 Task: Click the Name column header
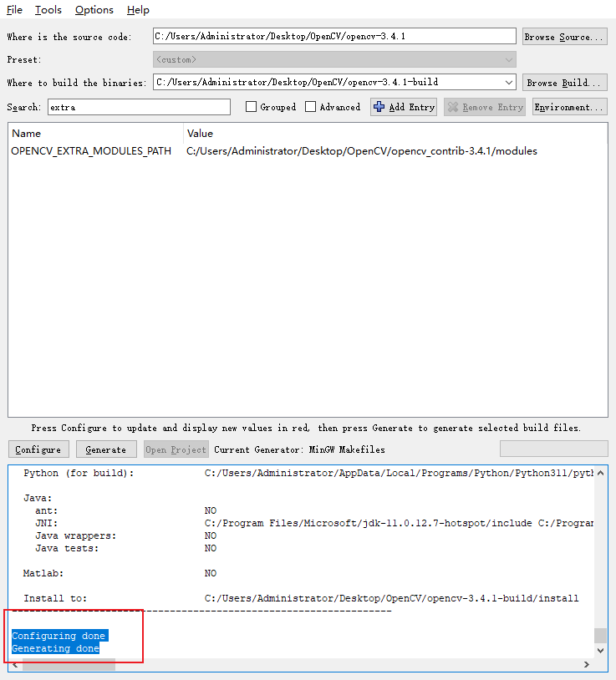click(95, 134)
